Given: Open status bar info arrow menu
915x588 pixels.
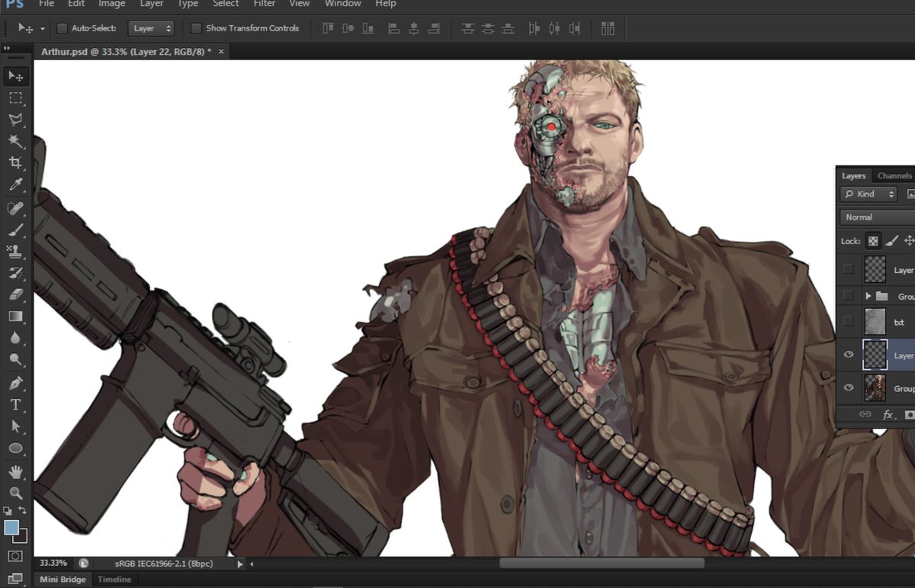Looking at the screenshot, I should click(x=239, y=564).
